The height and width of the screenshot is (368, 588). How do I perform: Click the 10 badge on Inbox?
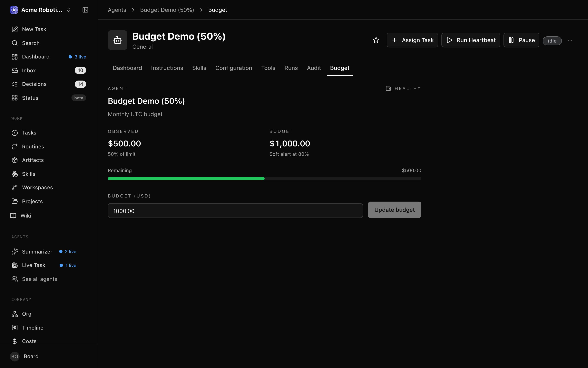pyautogui.click(x=80, y=70)
